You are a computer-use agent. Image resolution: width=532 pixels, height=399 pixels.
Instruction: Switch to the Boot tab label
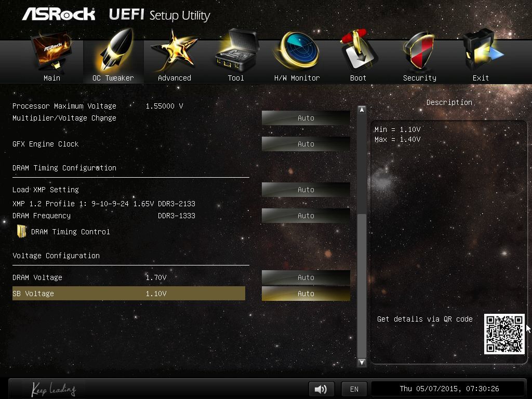358,78
